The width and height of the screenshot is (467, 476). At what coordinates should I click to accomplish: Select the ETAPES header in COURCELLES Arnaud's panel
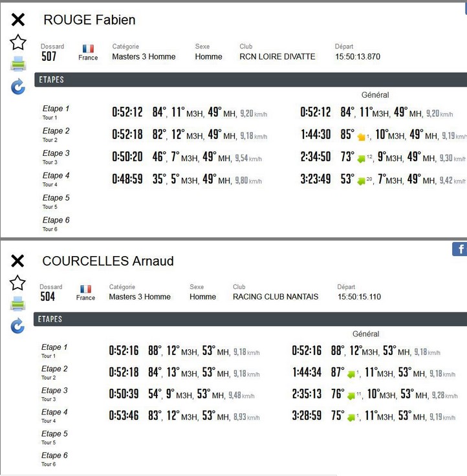pos(50,319)
